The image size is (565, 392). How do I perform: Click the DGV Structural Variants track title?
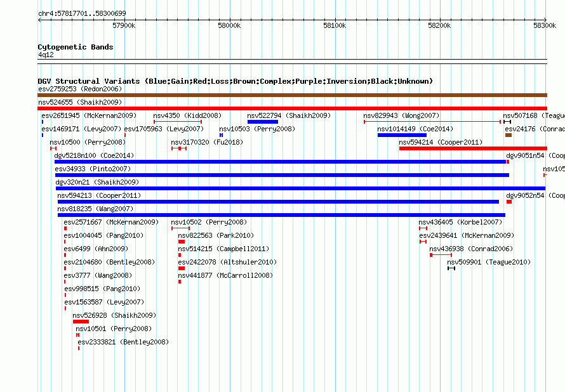pos(236,81)
